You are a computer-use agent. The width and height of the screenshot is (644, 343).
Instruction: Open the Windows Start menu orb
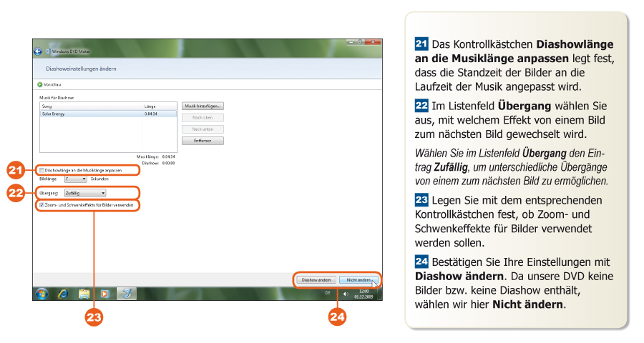point(42,293)
